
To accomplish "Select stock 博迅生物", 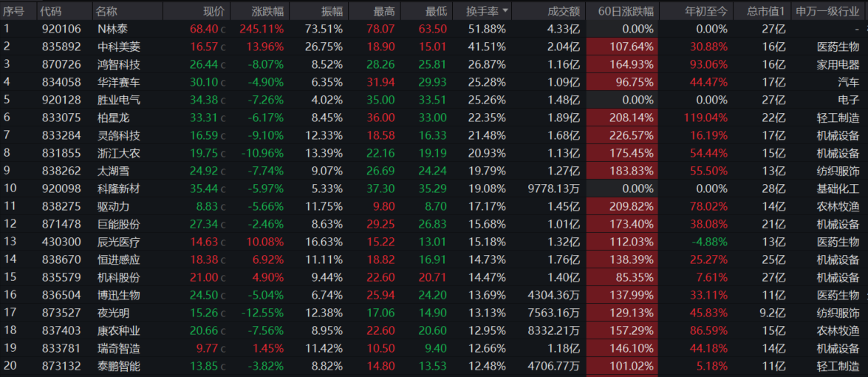I will [x=118, y=295].
